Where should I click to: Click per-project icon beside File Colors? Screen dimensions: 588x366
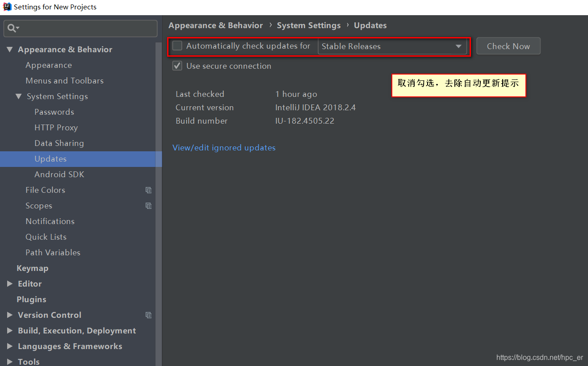pyautogui.click(x=148, y=190)
